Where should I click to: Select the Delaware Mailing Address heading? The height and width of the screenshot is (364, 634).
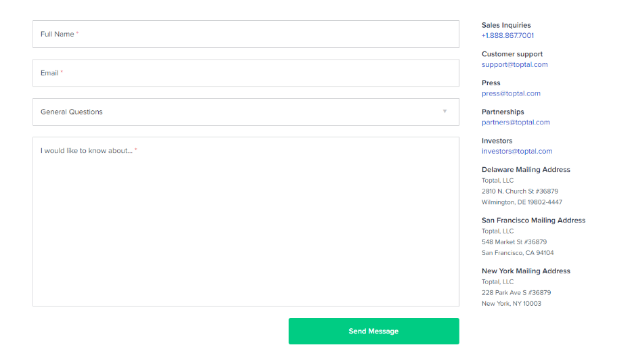coord(526,170)
